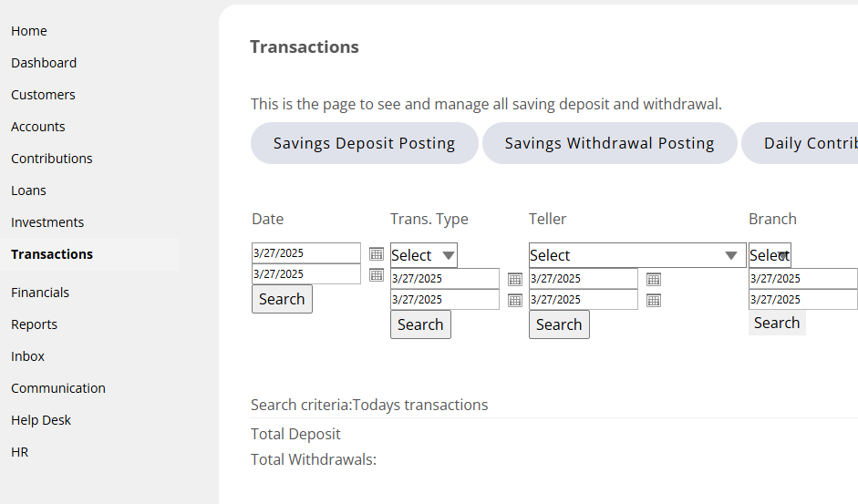Switch to Savings Withdrawal Posting
Screen dimensions: 858x504
609,143
